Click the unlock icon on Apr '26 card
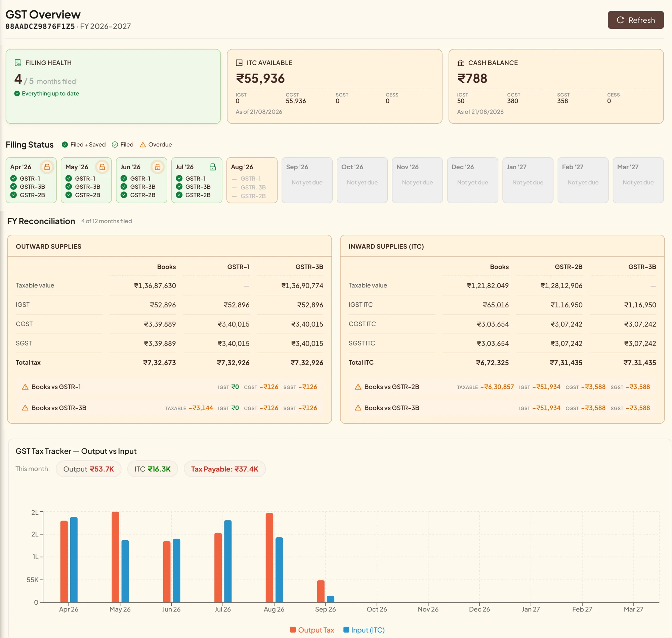The image size is (672, 638). [x=47, y=167]
